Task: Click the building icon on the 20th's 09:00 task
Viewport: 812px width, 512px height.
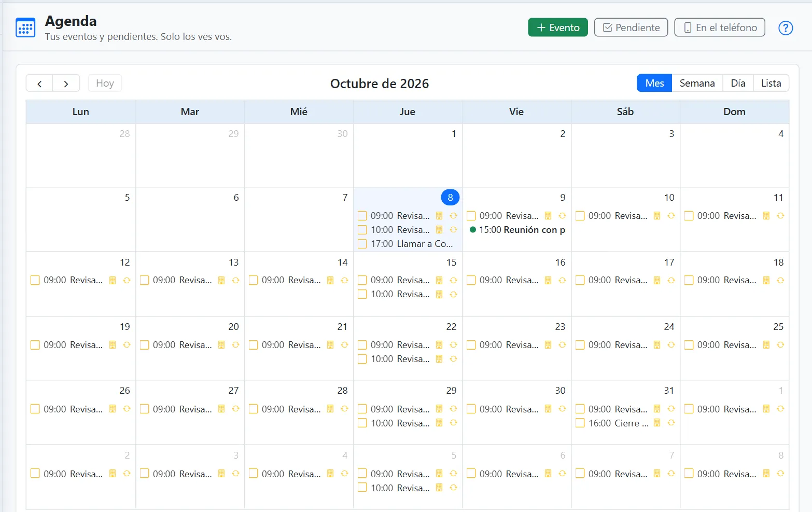Action: click(221, 345)
